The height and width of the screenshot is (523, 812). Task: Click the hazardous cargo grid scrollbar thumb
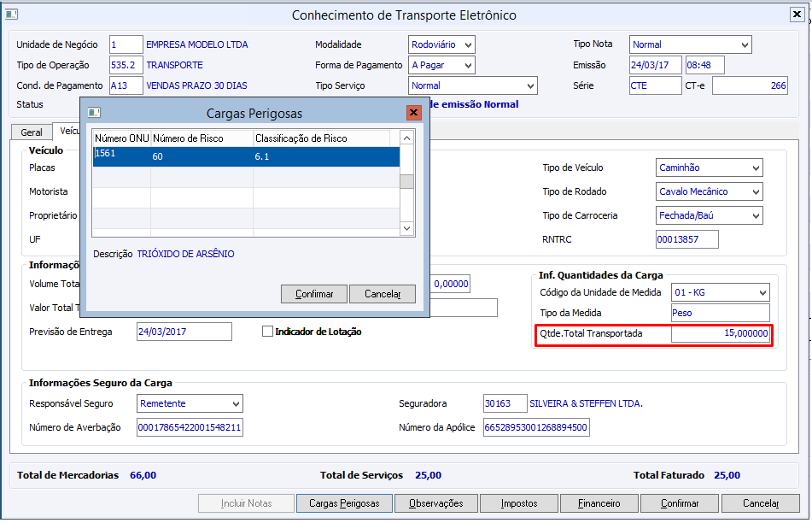pos(407,182)
